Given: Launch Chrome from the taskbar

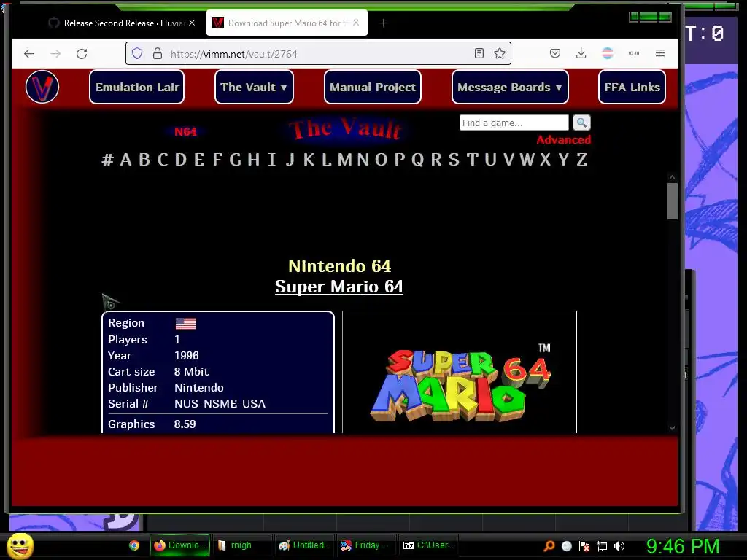Looking at the screenshot, I should coord(134,545).
